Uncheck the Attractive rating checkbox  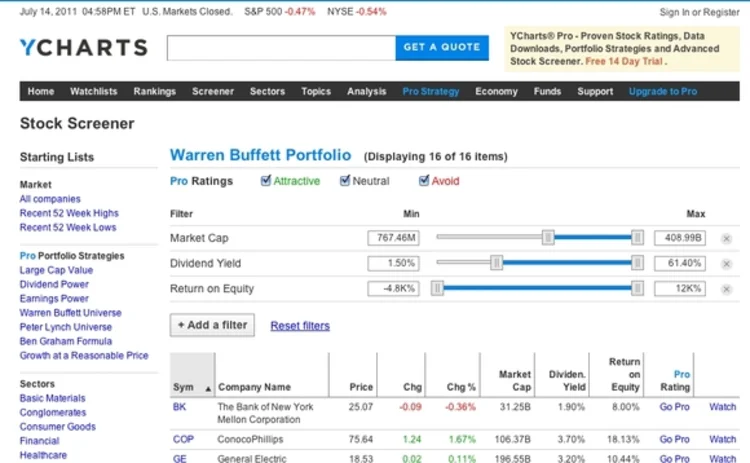point(265,180)
